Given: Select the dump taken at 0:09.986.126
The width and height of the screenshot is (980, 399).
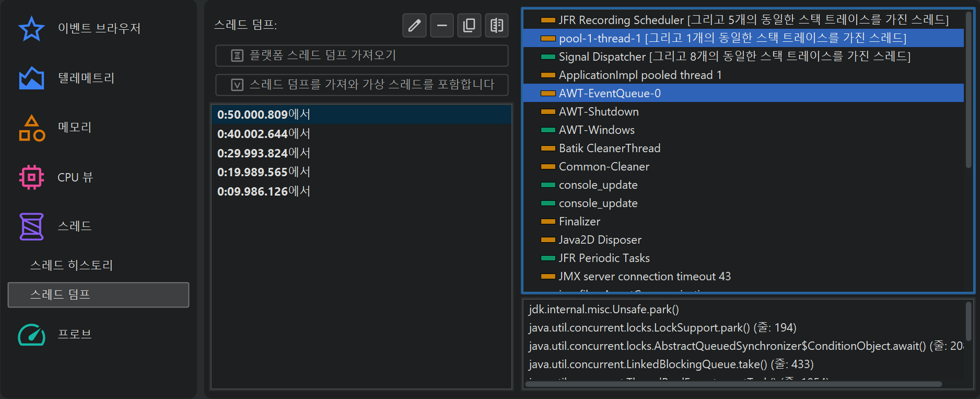Looking at the screenshot, I should click(x=264, y=191).
